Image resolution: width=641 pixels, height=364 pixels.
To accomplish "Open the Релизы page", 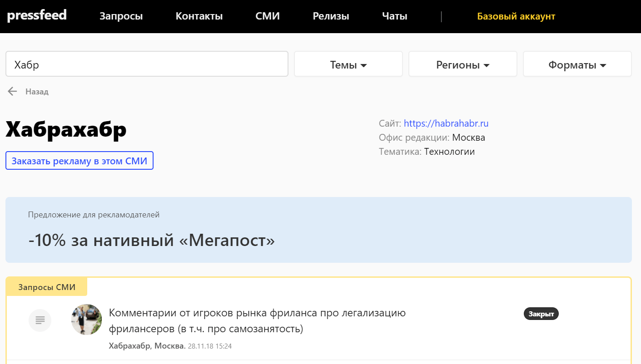I will coord(331,16).
